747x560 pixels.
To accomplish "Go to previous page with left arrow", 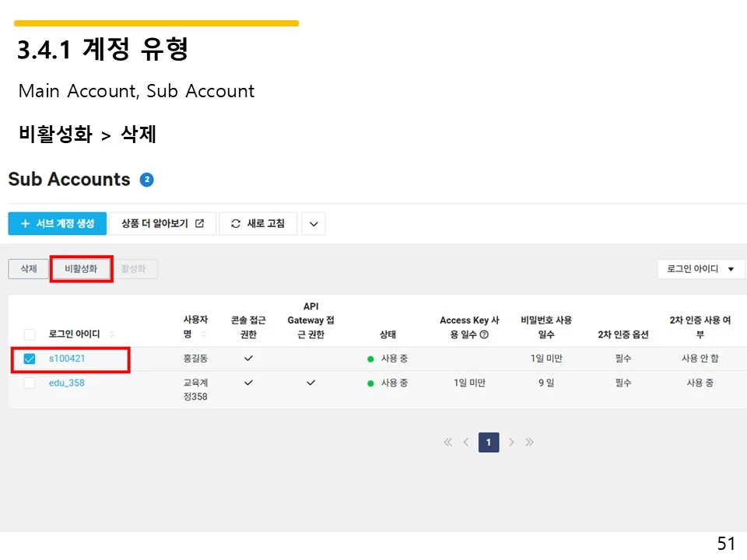I will point(466,442).
